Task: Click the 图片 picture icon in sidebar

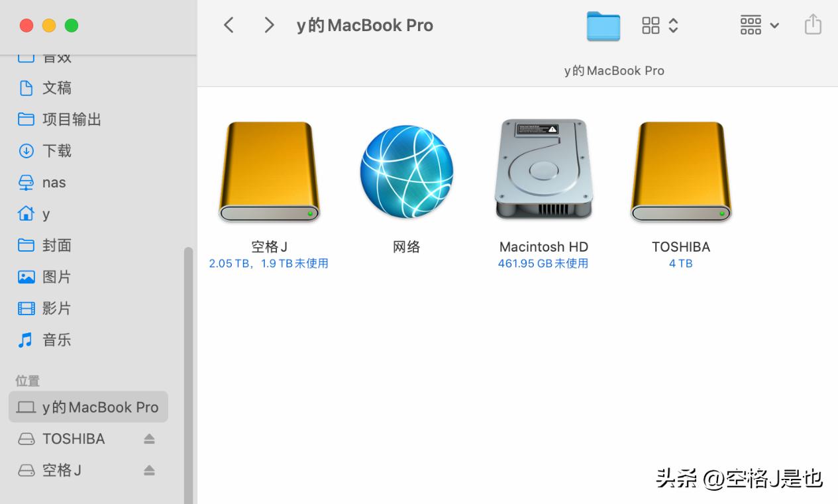Action: [26, 277]
